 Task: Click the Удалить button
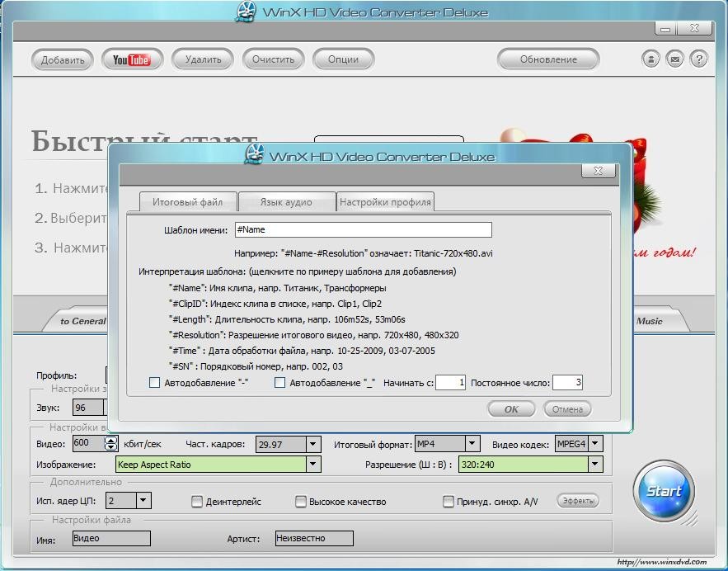tap(203, 59)
